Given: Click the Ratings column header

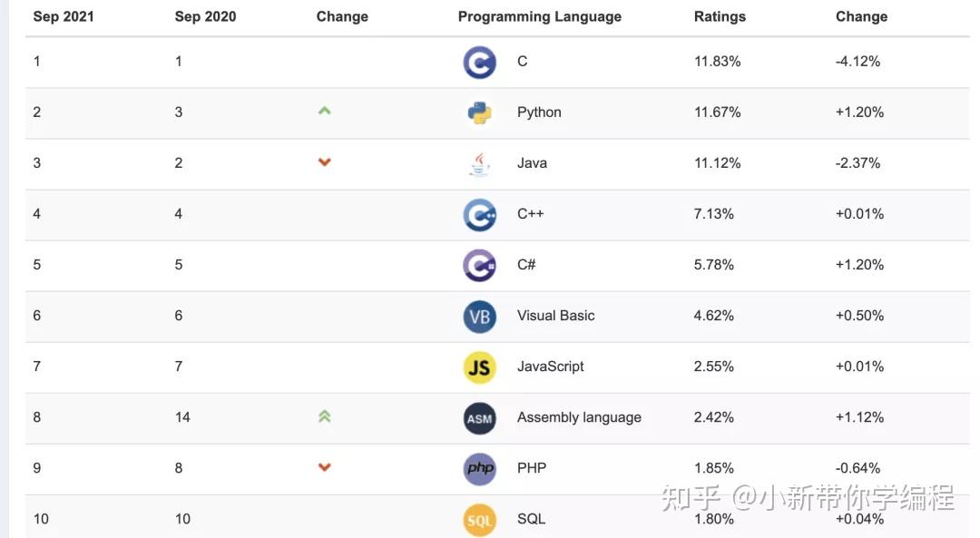Looking at the screenshot, I should (720, 16).
